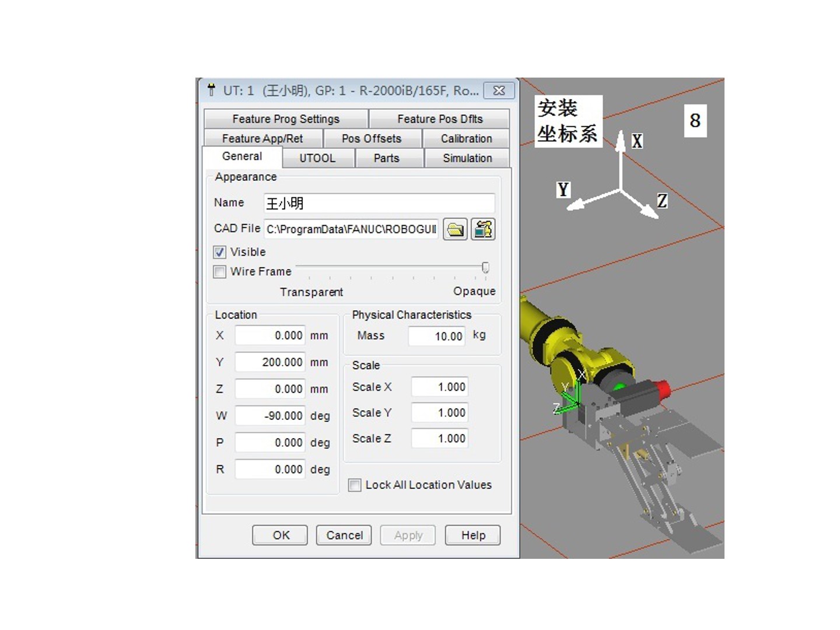Screen dimensions: 840x630
Task: Open Help for this dialog
Action: tap(473, 535)
